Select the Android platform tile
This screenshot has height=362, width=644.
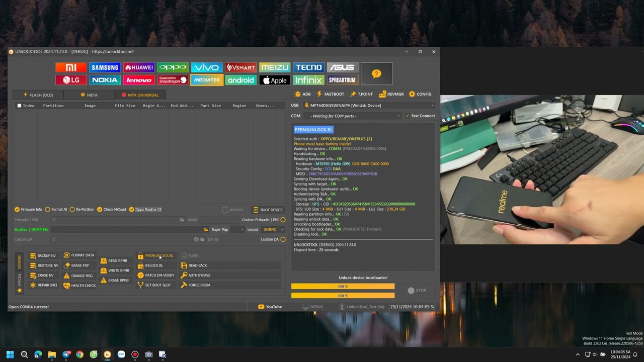click(x=240, y=80)
